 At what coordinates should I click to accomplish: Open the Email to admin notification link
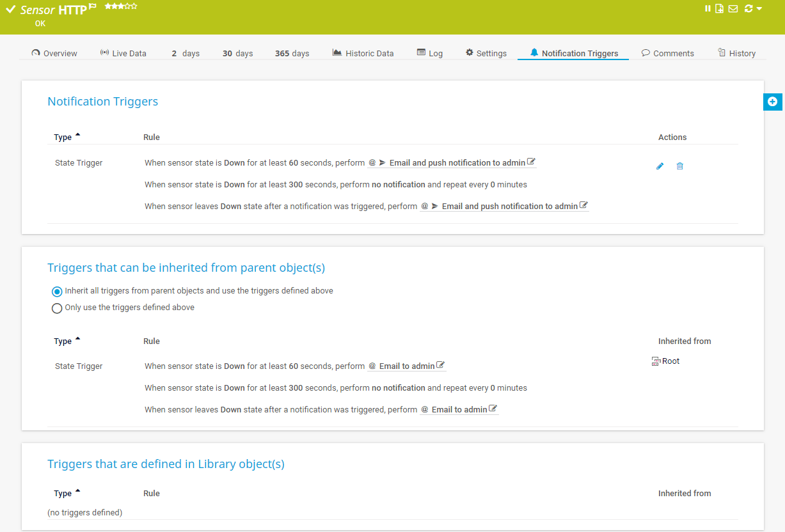(407, 366)
